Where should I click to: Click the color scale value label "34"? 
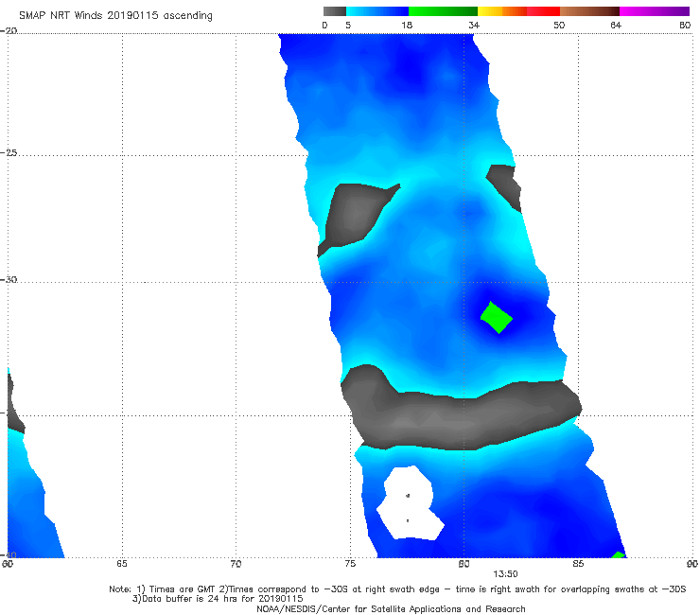(x=474, y=26)
